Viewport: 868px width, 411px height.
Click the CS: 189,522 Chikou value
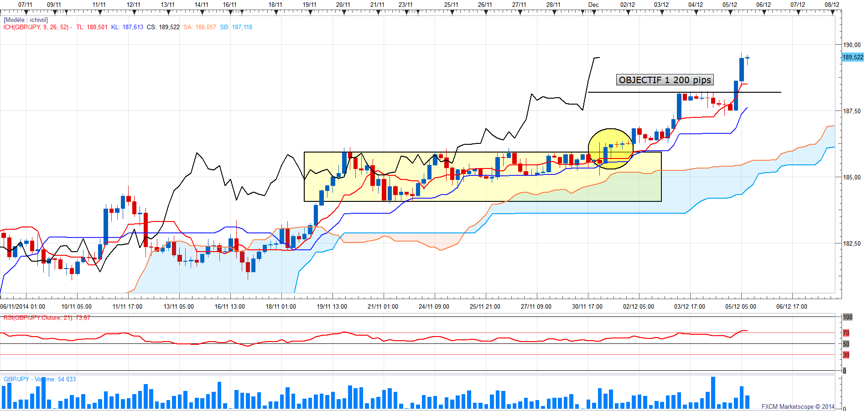(x=163, y=27)
